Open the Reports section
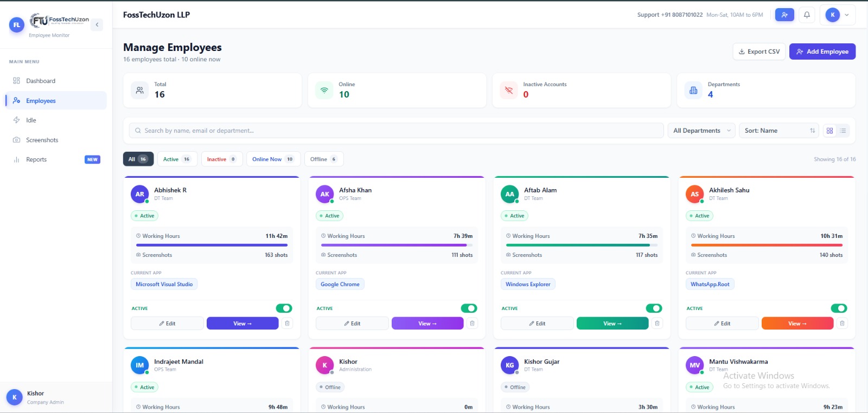The height and width of the screenshot is (413, 868). (x=56, y=159)
